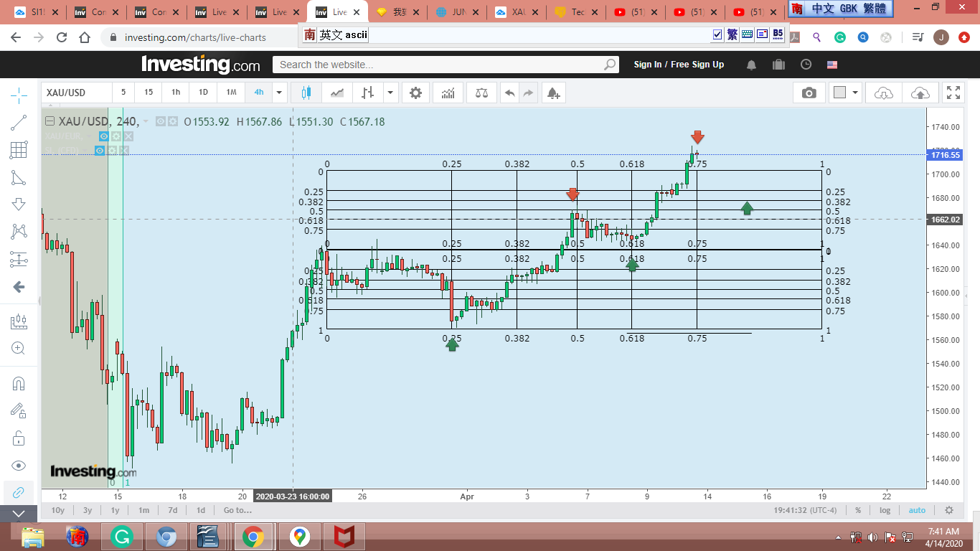The image size is (980, 551).
Task: Select the magnet mode tool
Action: [x=19, y=383]
